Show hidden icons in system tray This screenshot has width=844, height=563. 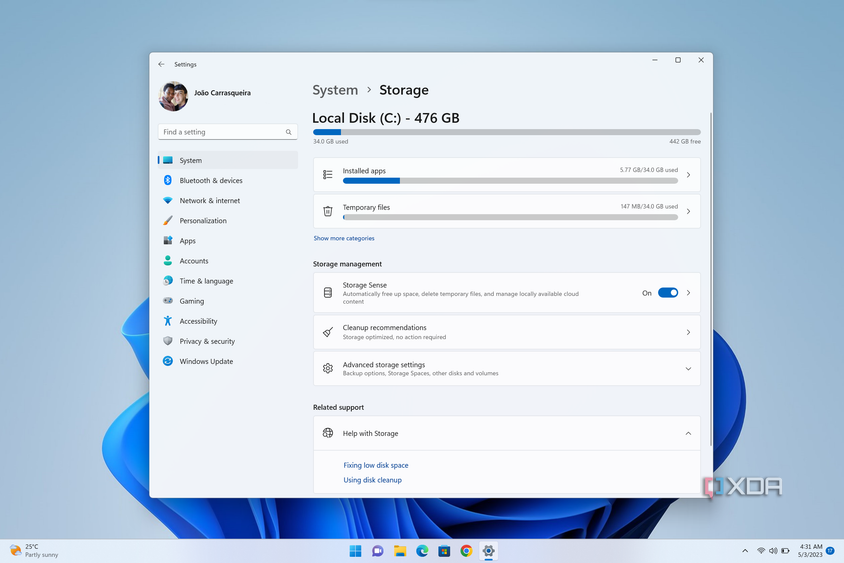[x=745, y=551]
